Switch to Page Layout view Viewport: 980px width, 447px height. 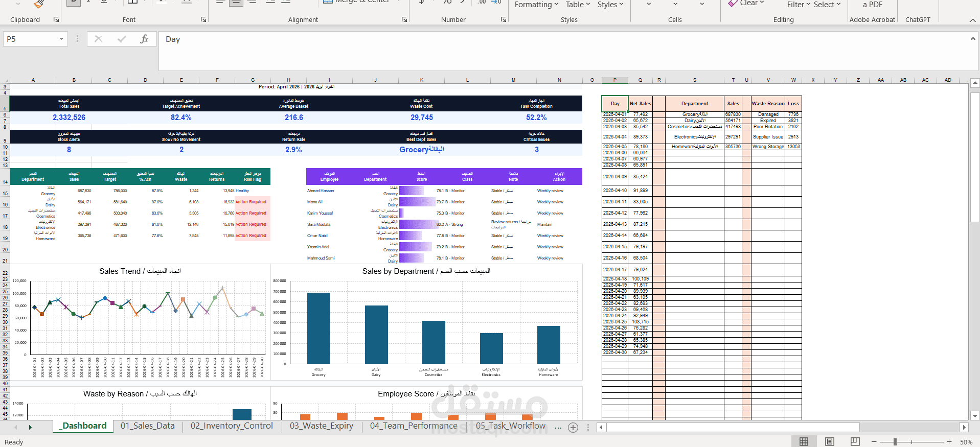pyautogui.click(x=829, y=441)
